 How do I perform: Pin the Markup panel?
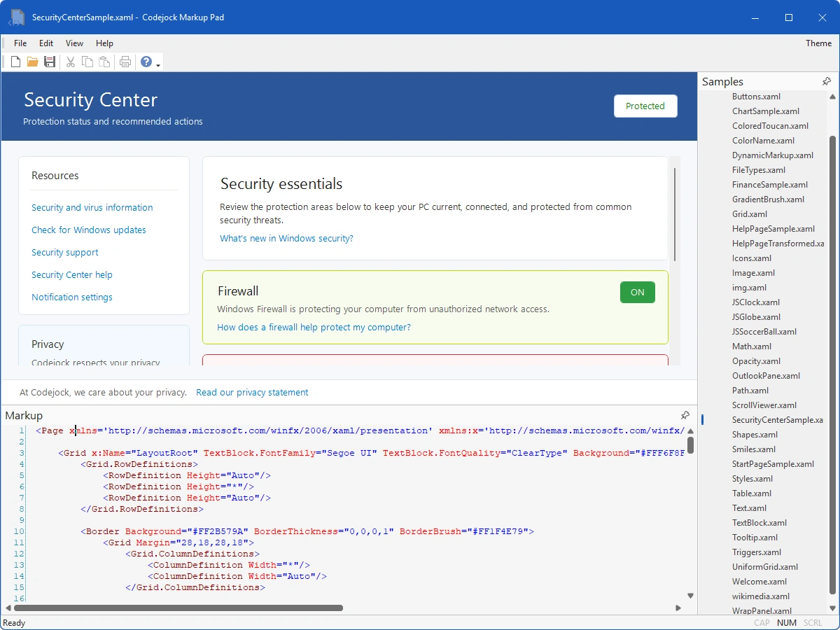click(685, 416)
